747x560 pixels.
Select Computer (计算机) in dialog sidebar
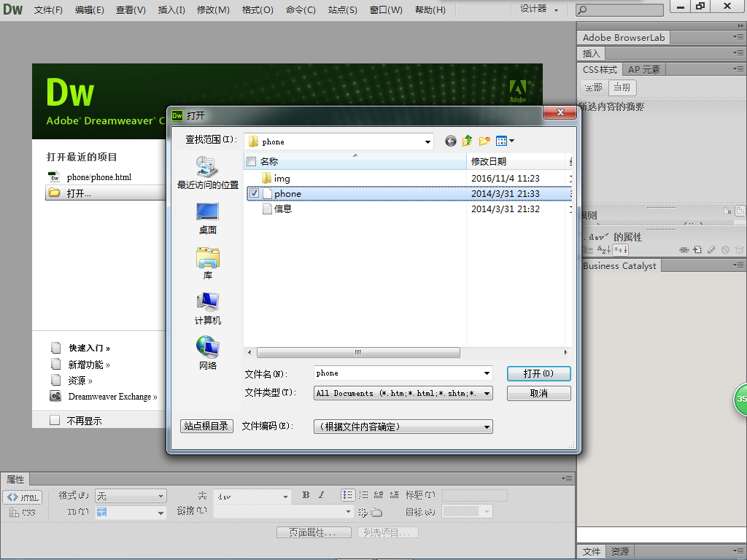tap(208, 308)
